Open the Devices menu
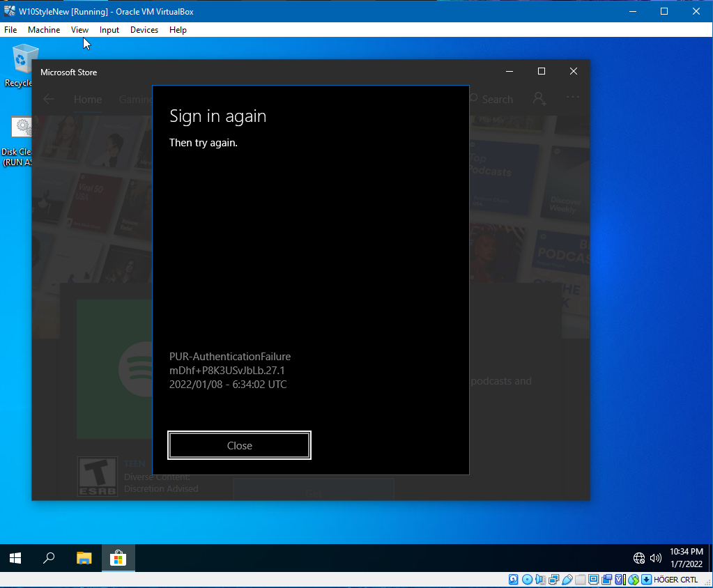The height and width of the screenshot is (588, 713). pyautogui.click(x=144, y=29)
